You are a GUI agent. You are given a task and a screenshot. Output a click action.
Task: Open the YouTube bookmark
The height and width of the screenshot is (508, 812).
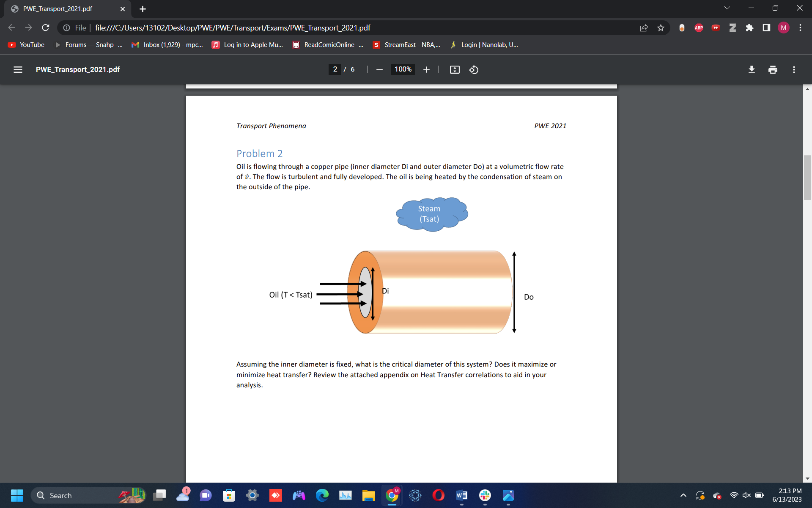coord(26,45)
